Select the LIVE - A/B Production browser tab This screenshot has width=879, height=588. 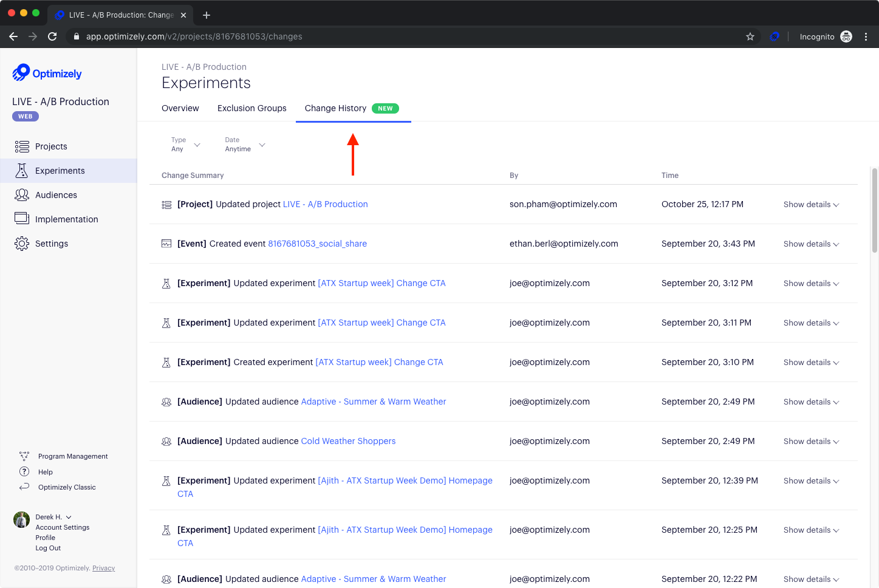(x=120, y=15)
